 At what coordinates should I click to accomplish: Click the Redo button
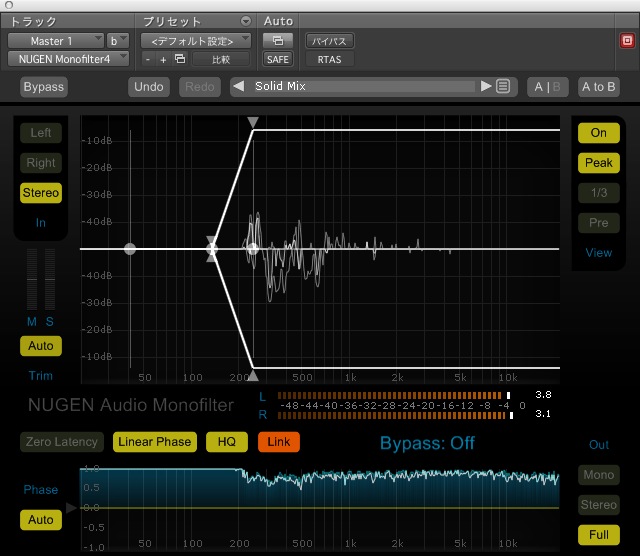pyautogui.click(x=200, y=87)
